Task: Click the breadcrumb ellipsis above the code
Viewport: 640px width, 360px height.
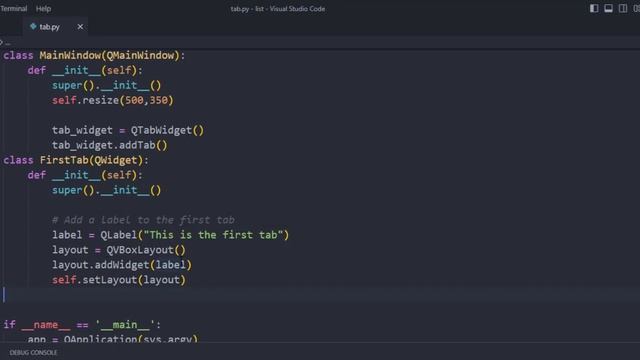Action: 8,42
